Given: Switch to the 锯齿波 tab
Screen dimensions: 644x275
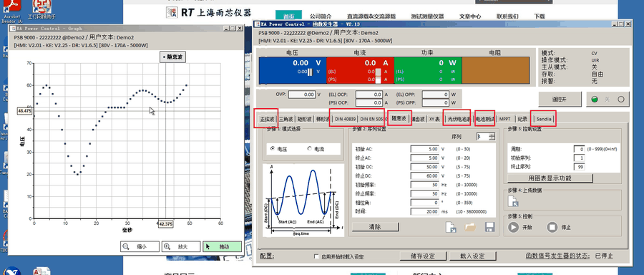Looking at the screenshot, I should pos(419,119).
